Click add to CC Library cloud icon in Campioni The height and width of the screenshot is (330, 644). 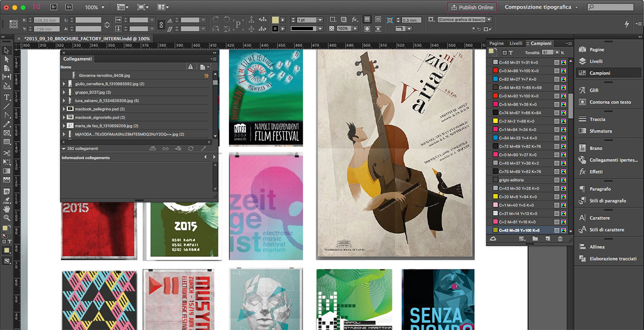coord(493,239)
